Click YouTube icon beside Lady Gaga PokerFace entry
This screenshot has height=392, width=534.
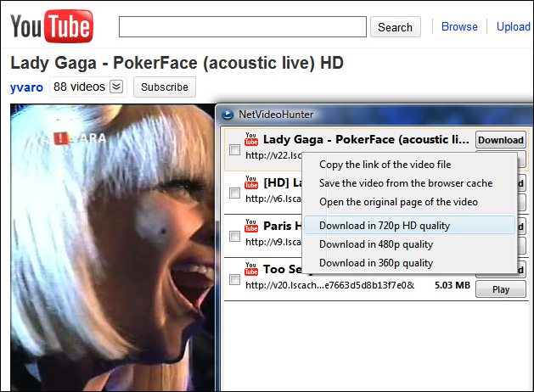[x=251, y=139]
